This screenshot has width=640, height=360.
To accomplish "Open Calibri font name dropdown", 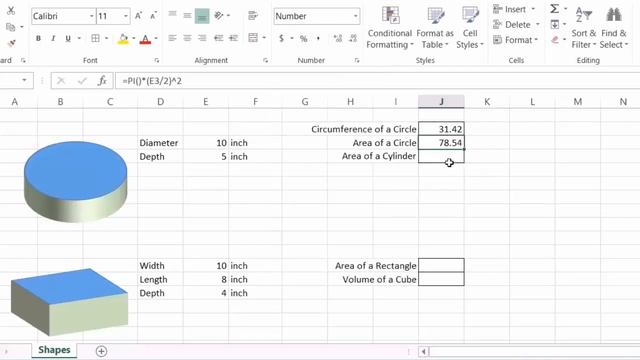I will [x=91, y=16].
